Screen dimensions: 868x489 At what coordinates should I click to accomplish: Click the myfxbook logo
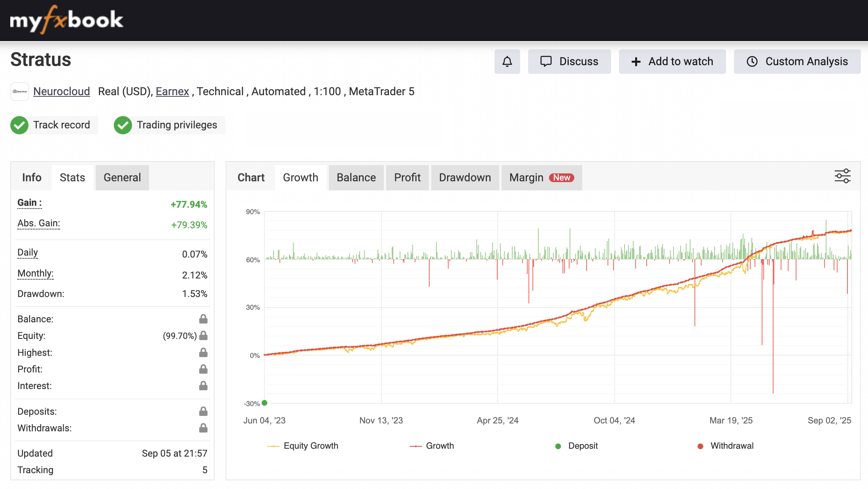66,20
